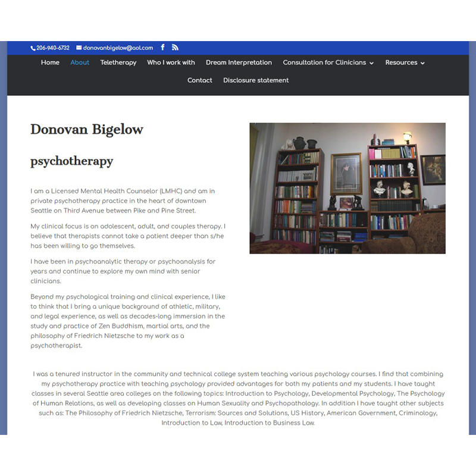Go to the Home menu item
476x476 pixels.
point(50,62)
